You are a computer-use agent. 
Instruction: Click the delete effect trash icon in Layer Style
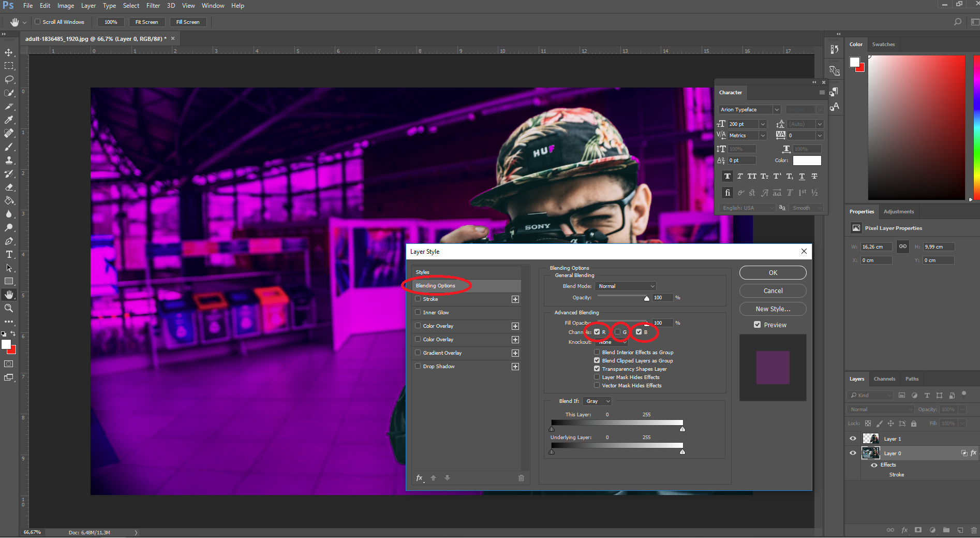tap(521, 478)
